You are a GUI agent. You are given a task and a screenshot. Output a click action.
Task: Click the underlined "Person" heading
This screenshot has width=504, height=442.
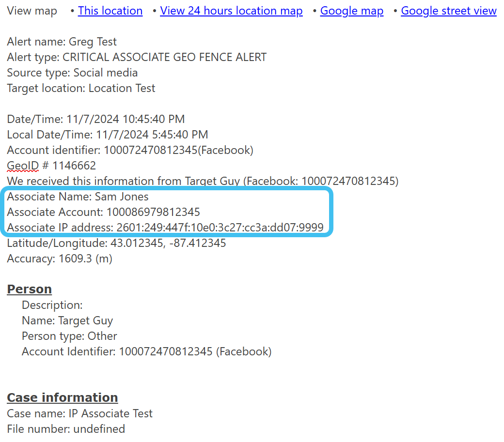click(x=29, y=289)
